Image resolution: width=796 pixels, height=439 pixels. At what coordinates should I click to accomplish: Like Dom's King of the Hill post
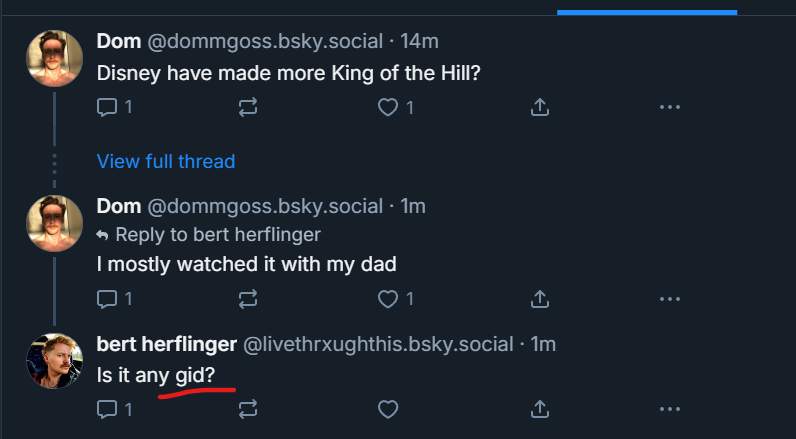tap(388, 106)
